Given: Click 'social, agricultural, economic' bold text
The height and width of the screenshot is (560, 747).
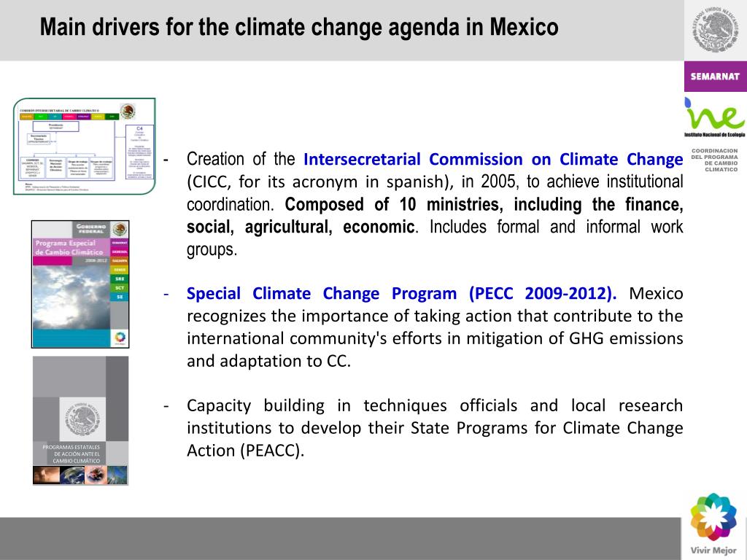Looking at the screenshot, I should click(301, 227).
